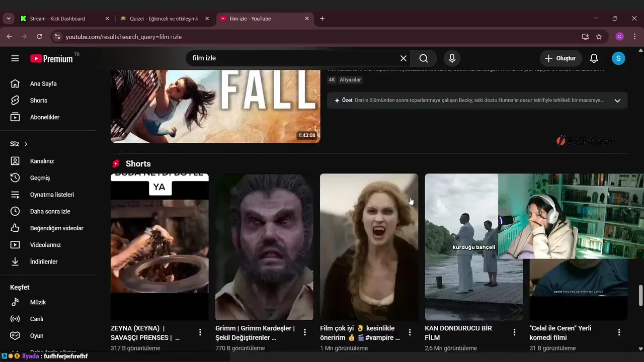Open Kanalınız in sidebar
The width and height of the screenshot is (644, 362).
coord(48,161)
